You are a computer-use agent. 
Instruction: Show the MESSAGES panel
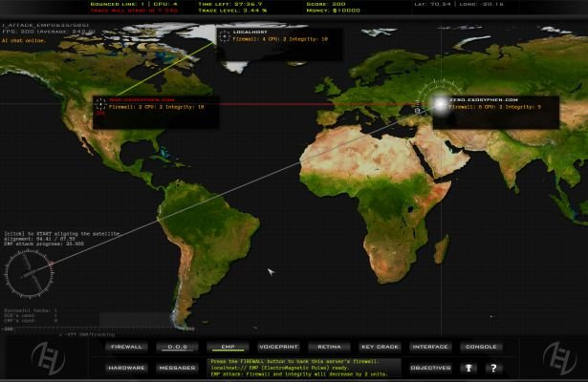(178, 368)
